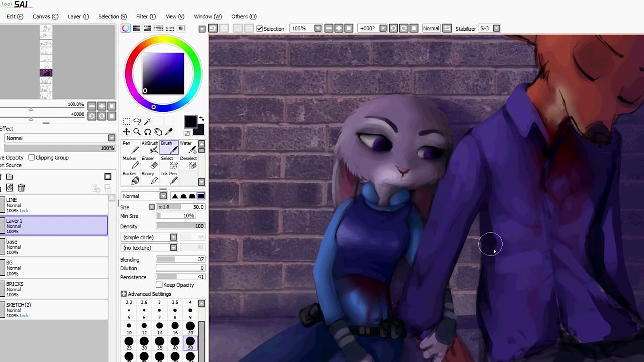The height and width of the screenshot is (362, 644).
Task: Select the BRICKS layer
Action: [54, 289]
